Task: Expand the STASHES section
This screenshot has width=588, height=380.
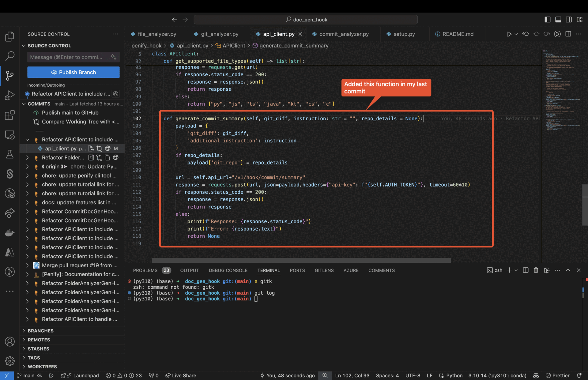Action: click(39, 349)
